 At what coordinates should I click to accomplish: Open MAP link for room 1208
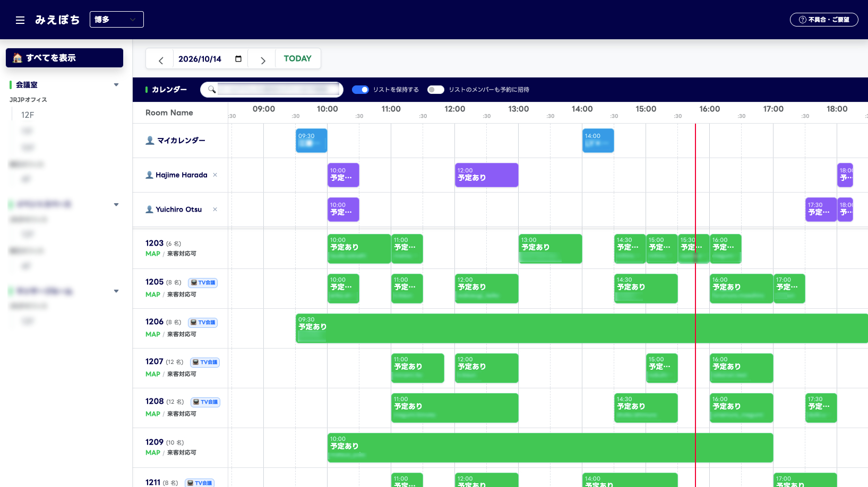[153, 414]
